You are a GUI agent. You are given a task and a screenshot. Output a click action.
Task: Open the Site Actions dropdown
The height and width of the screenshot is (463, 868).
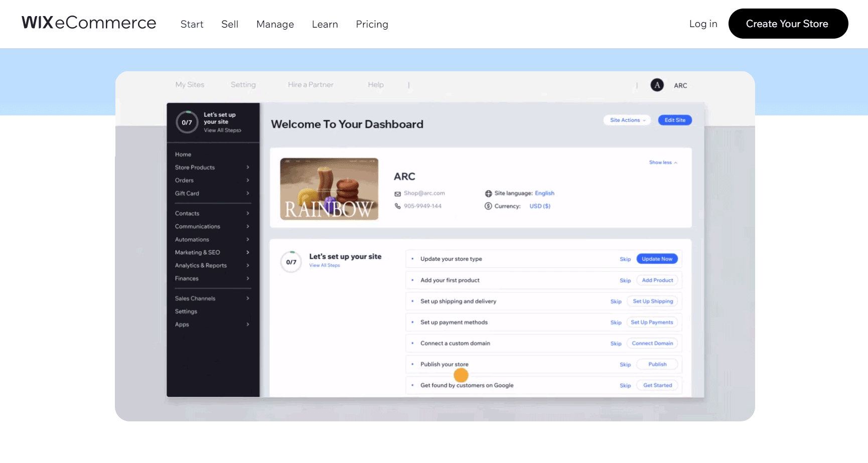(x=627, y=120)
